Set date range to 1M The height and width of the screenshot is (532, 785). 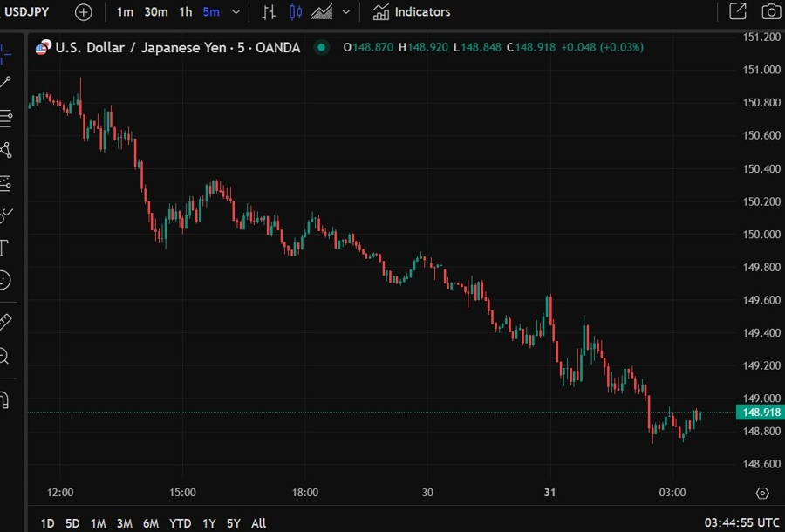[x=98, y=523]
